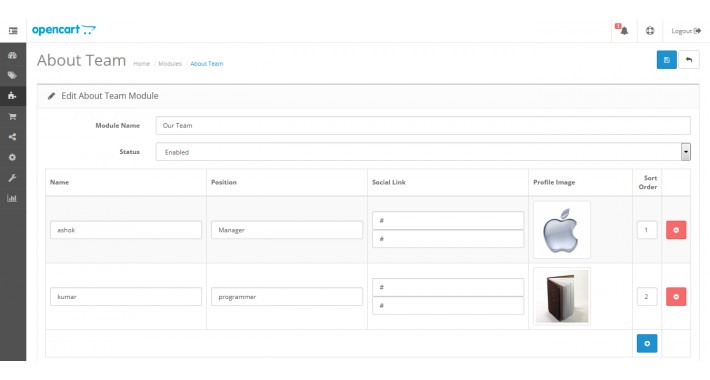Click the back arrow cancel button
The width and height of the screenshot is (710, 380).
click(x=689, y=60)
